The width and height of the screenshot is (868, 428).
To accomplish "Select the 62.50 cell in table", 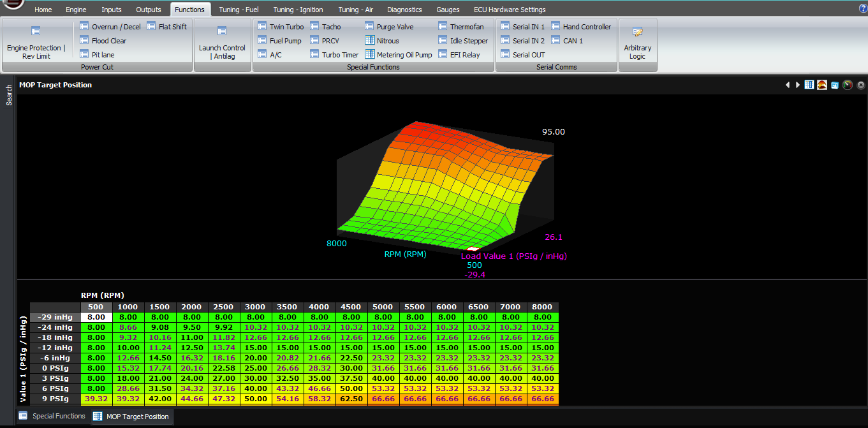I will coord(351,399).
